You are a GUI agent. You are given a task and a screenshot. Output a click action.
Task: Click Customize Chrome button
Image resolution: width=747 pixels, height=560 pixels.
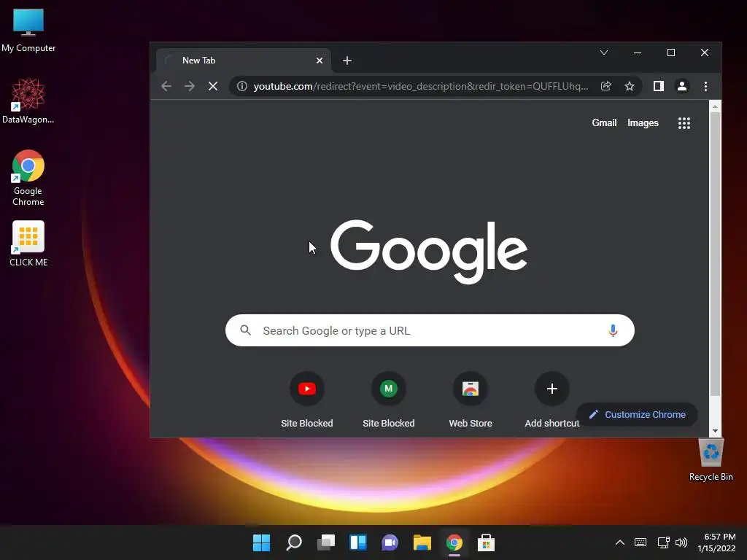(x=637, y=414)
